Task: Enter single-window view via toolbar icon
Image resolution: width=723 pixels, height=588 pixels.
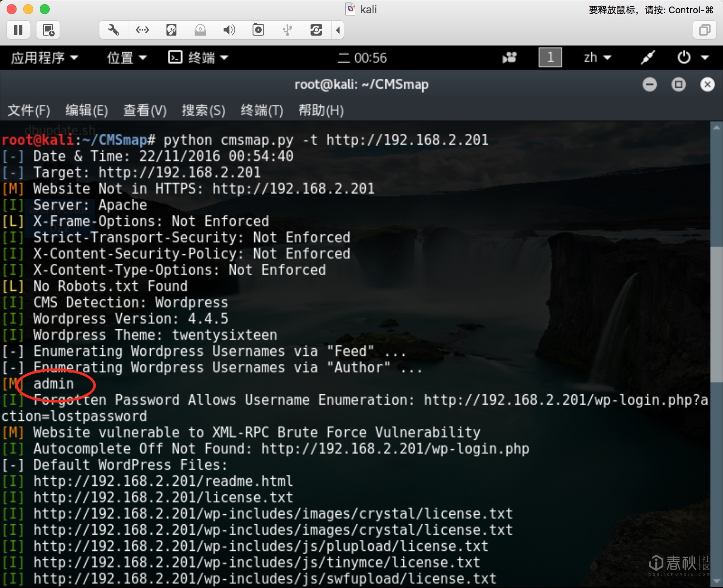Action: point(704,30)
